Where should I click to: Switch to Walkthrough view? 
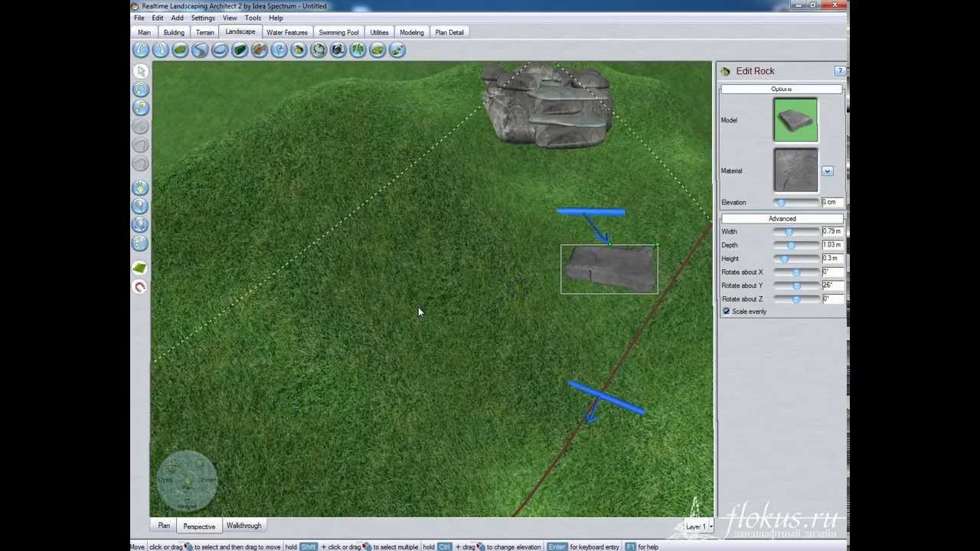pyautogui.click(x=243, y=526)
